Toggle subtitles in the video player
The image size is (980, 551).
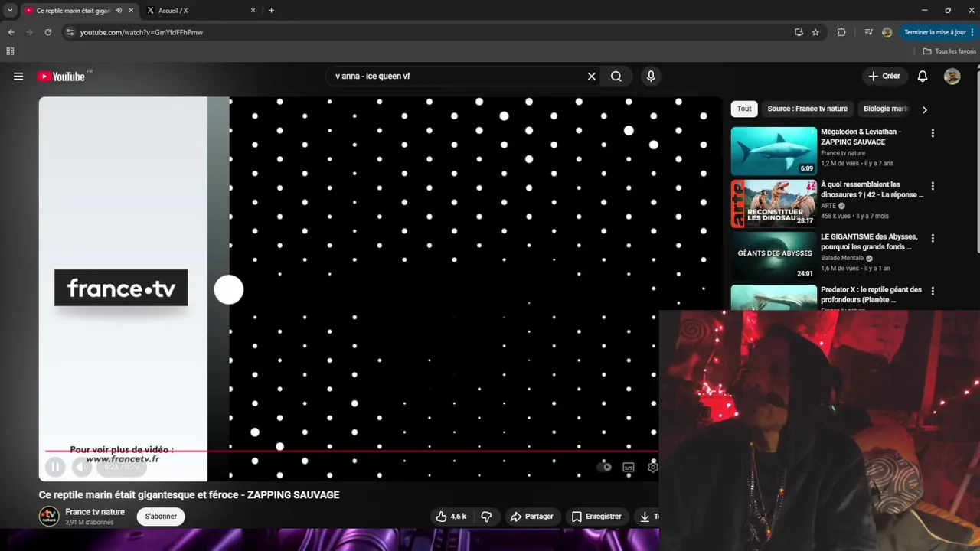(629, 467)
